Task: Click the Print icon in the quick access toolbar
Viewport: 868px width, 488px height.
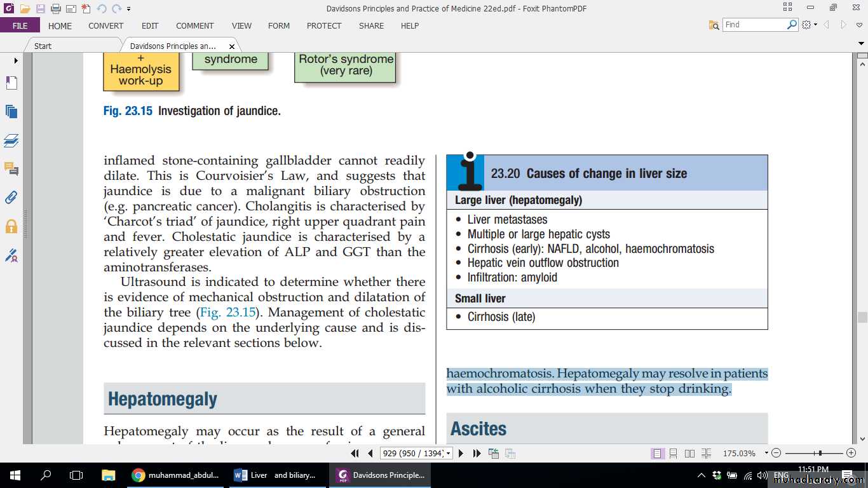Action: click(x=55, y=9)
